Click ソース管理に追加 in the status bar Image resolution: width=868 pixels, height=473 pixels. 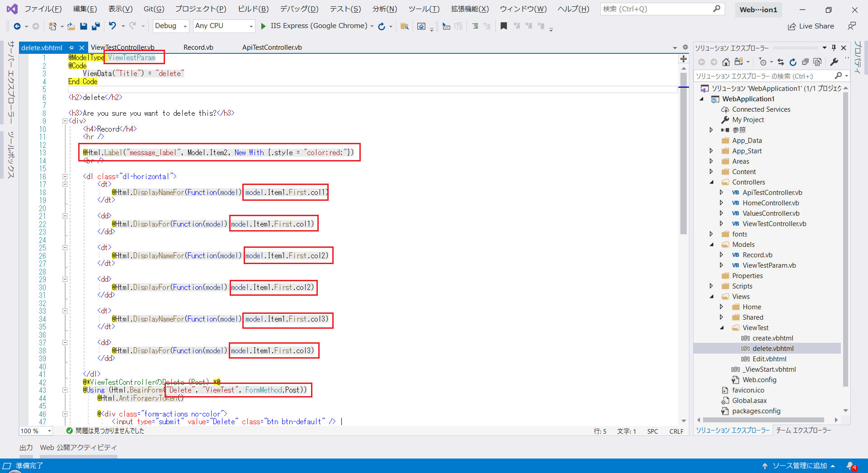pyautogui.click(x=800, y=465)
